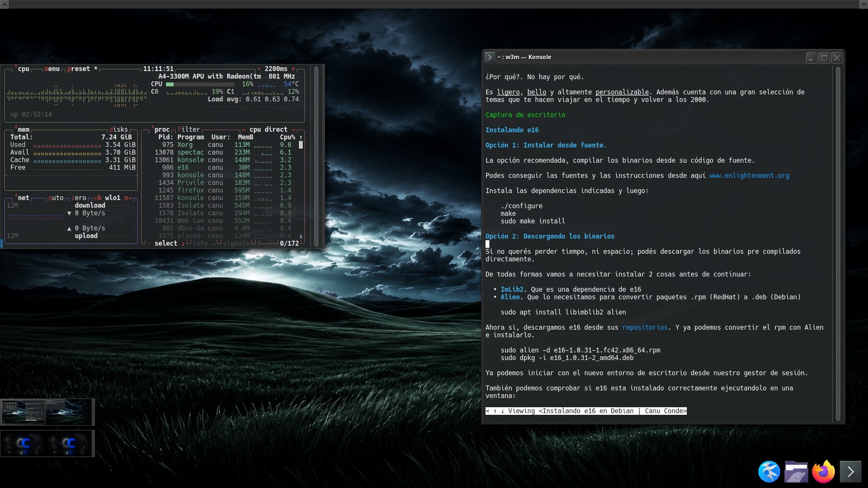Click the CPU usage bar in btop

click(x=200, y=84)
